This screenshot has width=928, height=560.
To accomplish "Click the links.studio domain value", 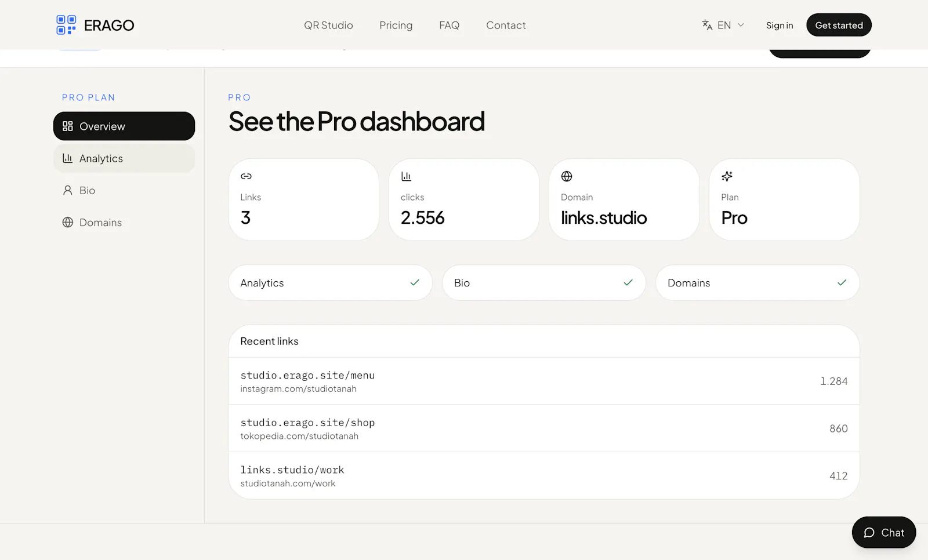I will [604, 218].
